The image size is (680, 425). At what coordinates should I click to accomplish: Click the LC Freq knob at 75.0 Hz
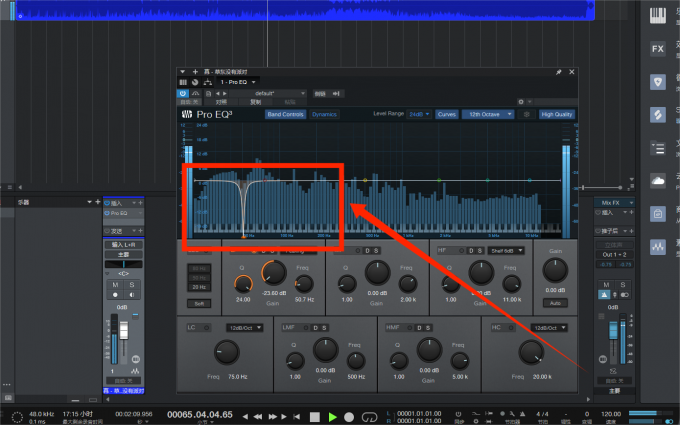tap(226, 352)
